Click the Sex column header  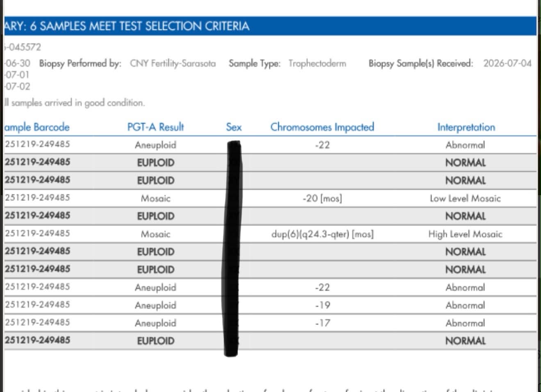(234, 127)
